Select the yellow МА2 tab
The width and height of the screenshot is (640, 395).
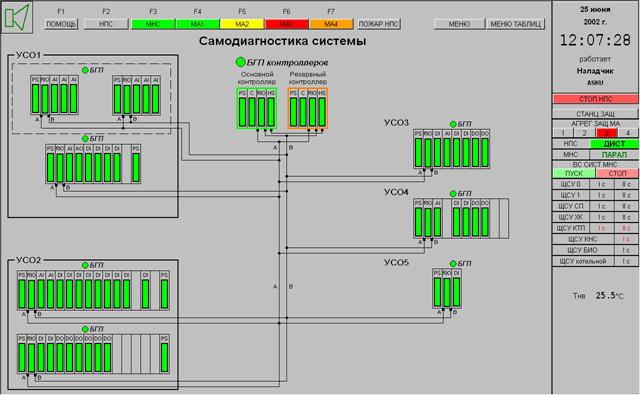tap(242, 24)
